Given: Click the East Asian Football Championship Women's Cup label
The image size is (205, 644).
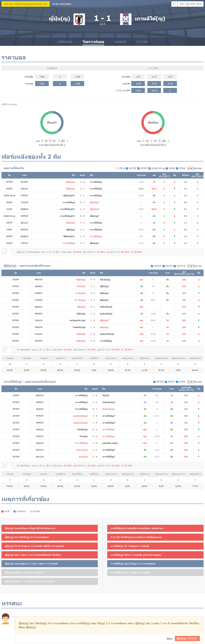Looking at the screenshot, I should (x=26, y=4).
